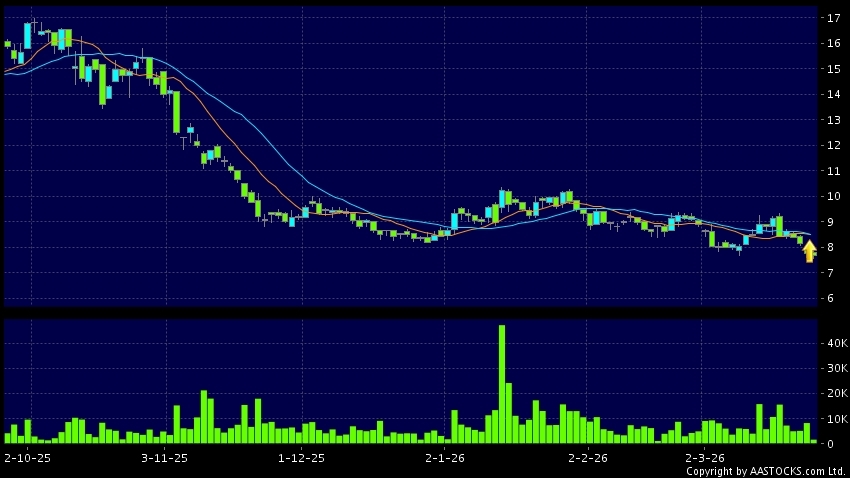This screenshot has width=850, height=478.
Task: Select the 10K volume axis label
Action: pos(832,418)
